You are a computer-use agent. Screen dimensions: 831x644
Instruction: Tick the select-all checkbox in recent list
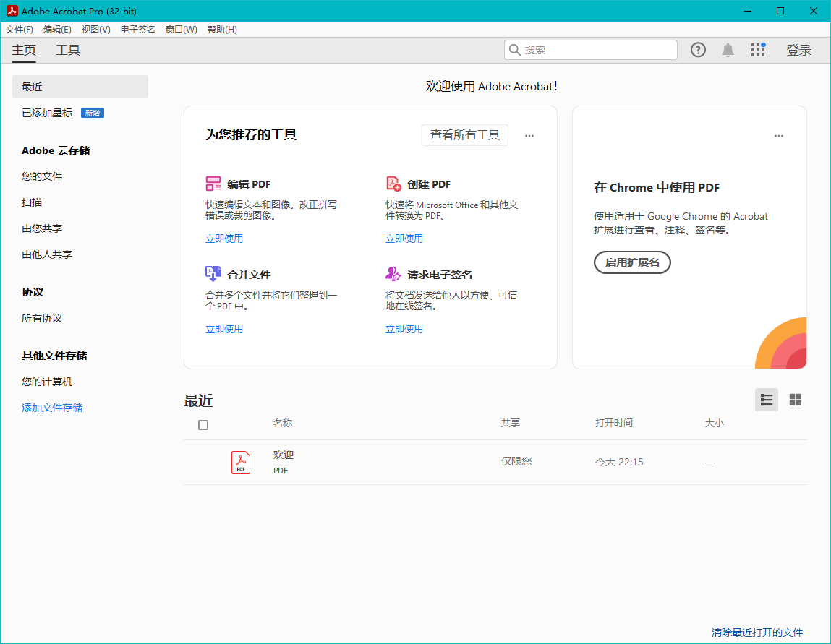pyautogui.click(x=203, y=425)
